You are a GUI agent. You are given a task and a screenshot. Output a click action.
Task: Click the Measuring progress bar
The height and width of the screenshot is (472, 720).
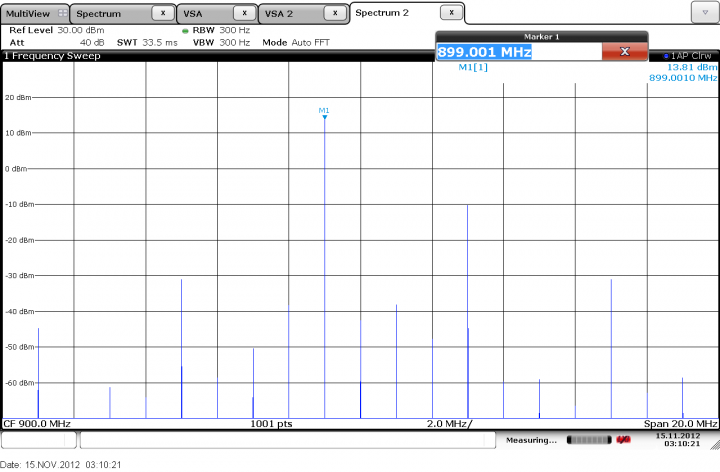[x=588, y=440]
